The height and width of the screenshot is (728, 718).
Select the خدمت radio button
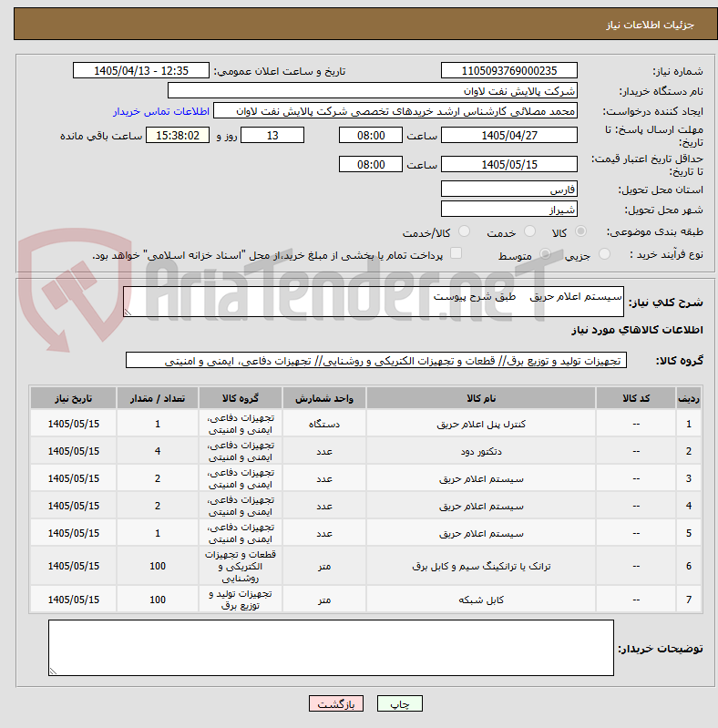tap(529, 231)
